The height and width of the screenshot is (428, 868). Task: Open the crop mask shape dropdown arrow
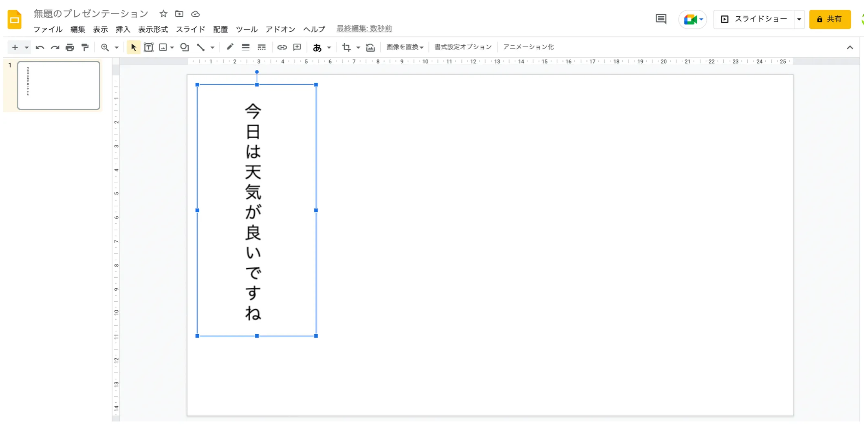(358, 48)
